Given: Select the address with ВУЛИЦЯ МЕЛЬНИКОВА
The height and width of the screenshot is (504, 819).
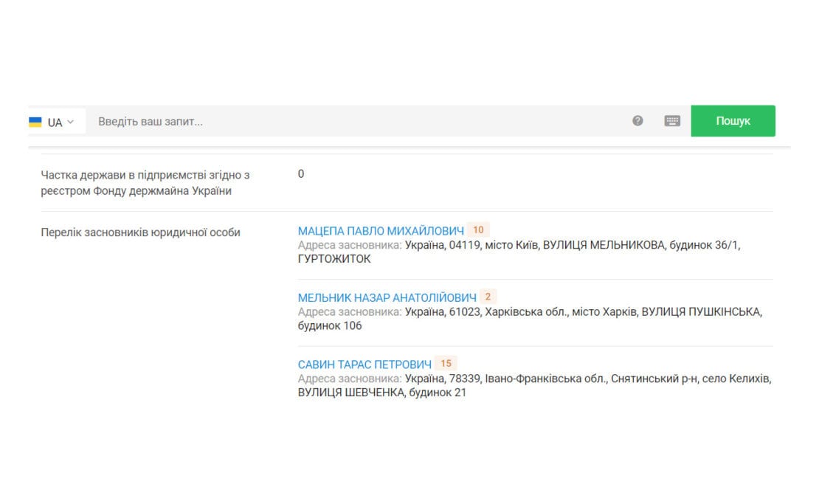Looking at the screenshot, I should click(519, 252).
